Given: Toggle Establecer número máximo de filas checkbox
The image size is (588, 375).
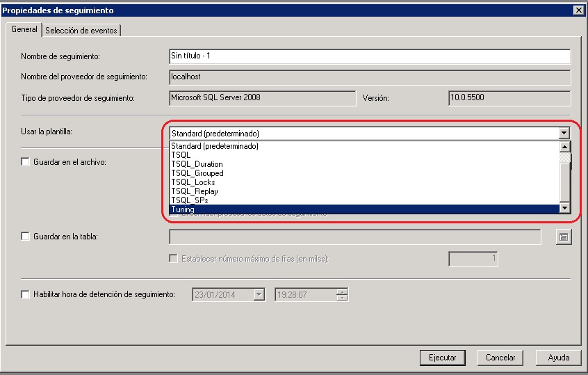Looking at the screenshot, I should click(173, 259).
